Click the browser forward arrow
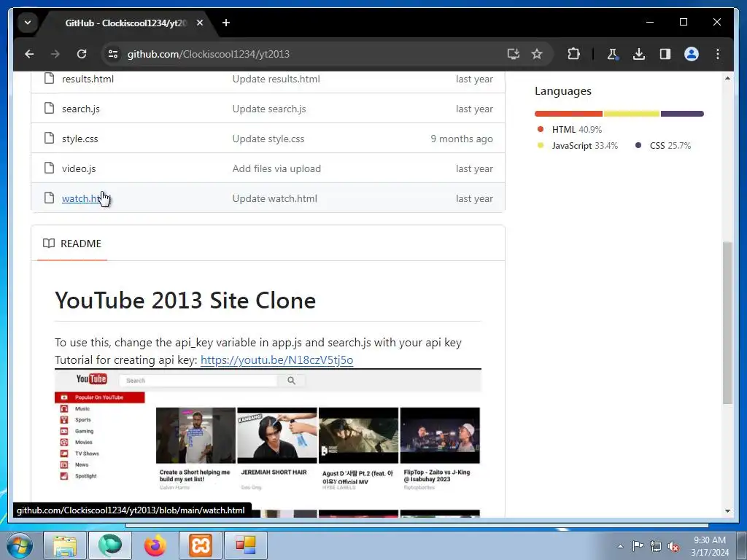 [55, 54]
